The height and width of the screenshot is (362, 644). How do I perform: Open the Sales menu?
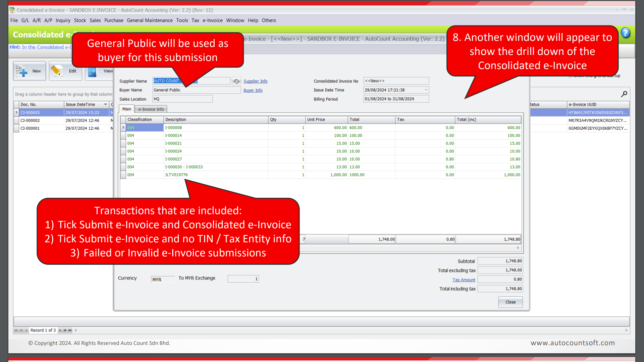tap(95, 20)
